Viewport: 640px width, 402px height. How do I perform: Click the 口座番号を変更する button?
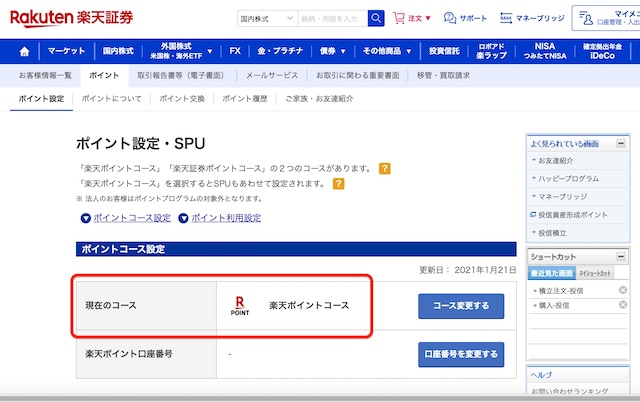pos(461,354)
